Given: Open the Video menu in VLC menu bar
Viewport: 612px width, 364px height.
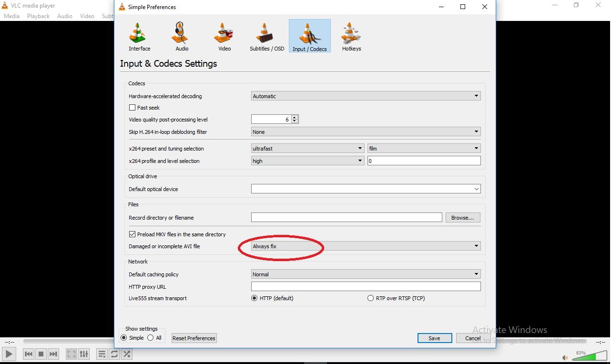Looking at the screenshot, I should tap(87, 16).
